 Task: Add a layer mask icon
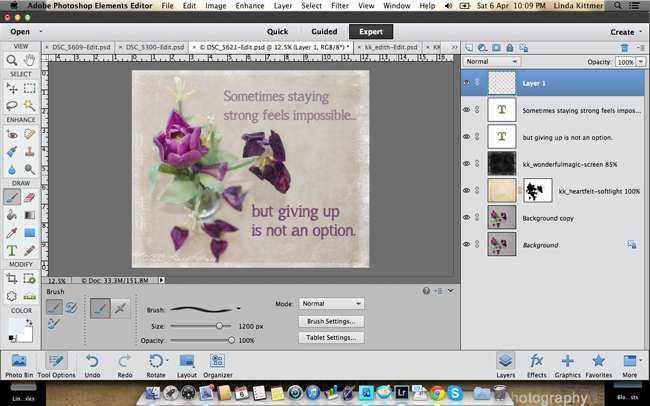(496, 48)
